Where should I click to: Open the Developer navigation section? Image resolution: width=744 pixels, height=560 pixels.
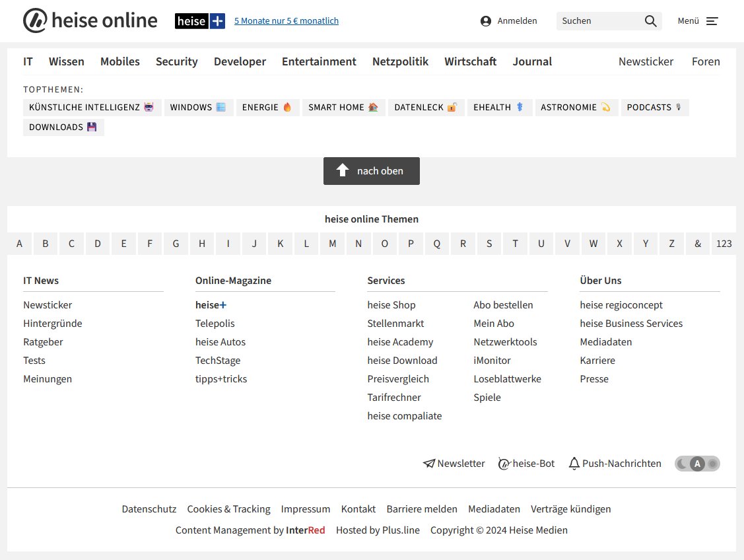click(240, 61)
